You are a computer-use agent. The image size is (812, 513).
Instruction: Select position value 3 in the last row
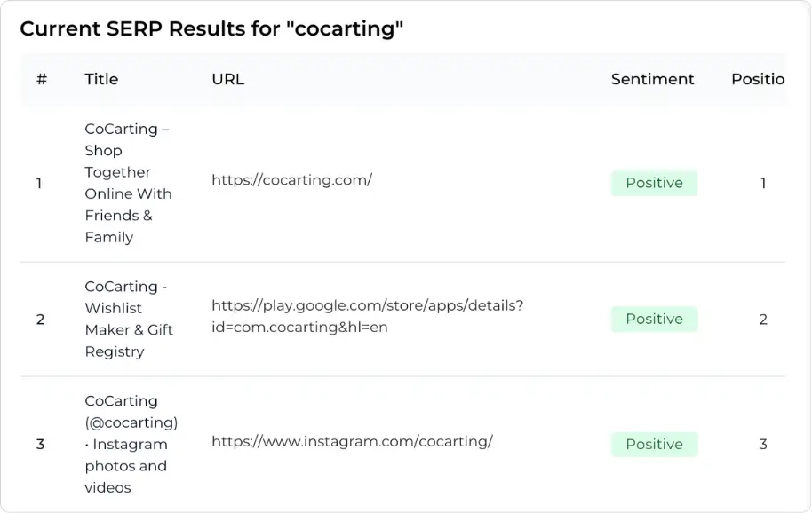coord(762,444)
